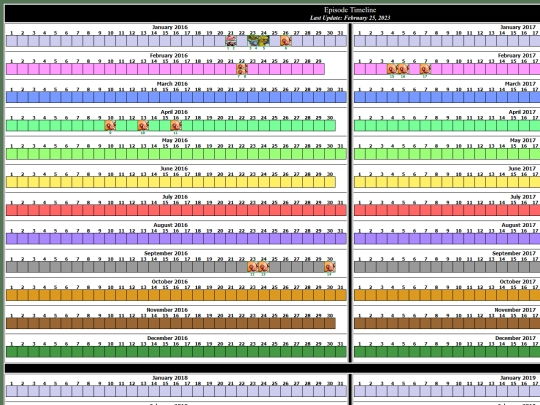Viewport: 540px width, 405px height.
Task: Follow episode number 17 link in February 2017
Action: pos(425,76)
